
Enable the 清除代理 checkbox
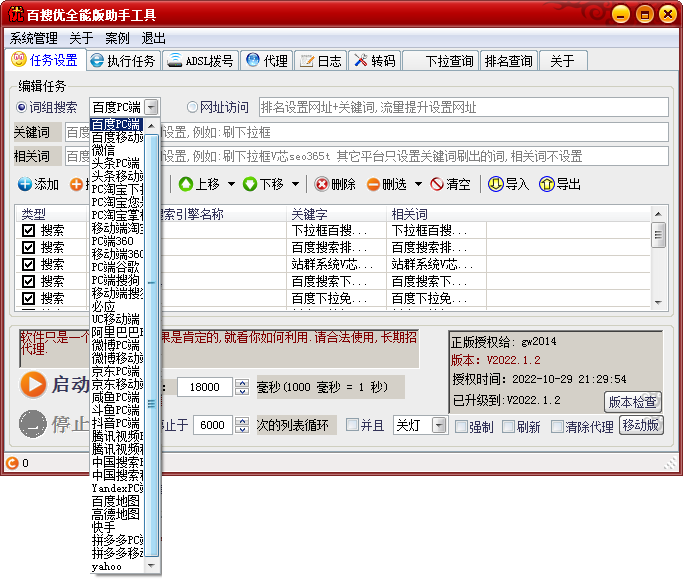pos(557,427)
